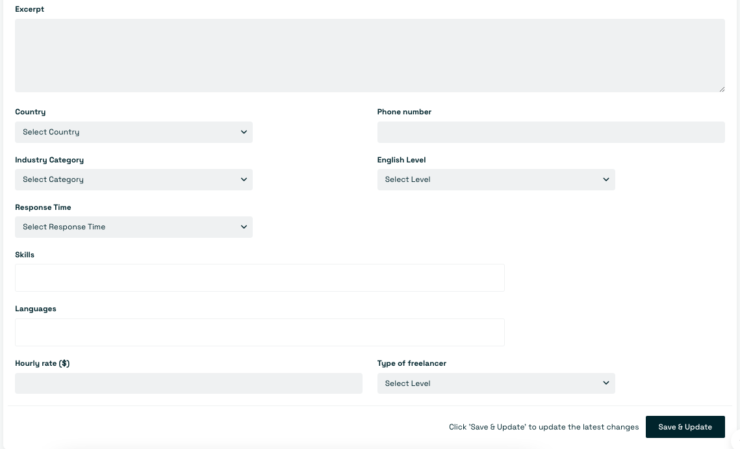
Task: Grab the Excerpt textarea resize handle
Action: pos(722,89)
